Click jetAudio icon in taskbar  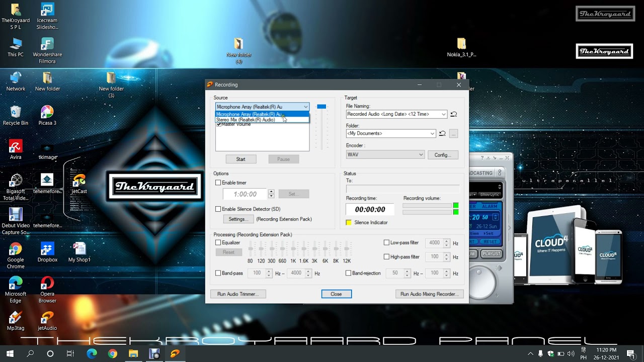pyautogui.click(x=175, y=353)
